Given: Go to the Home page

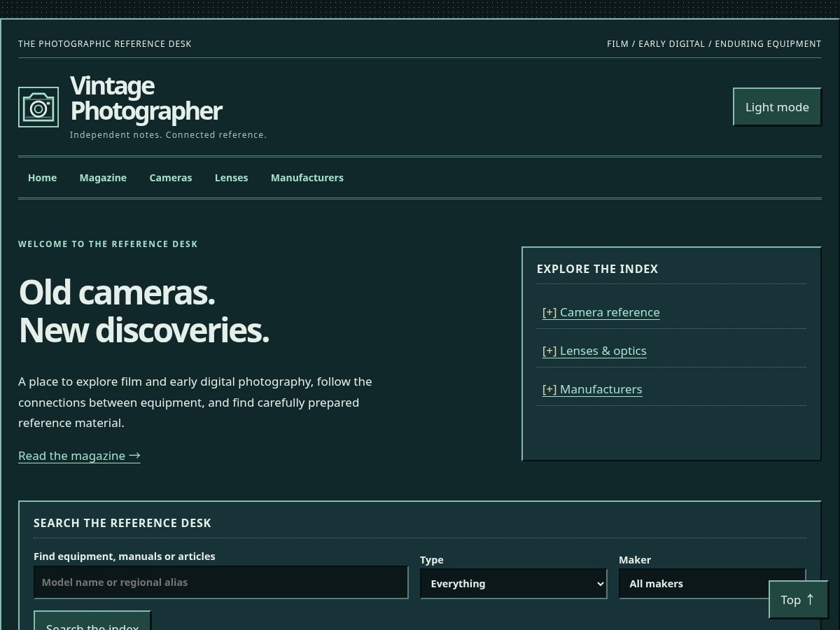Looking at the screenshot, I should click(42, 178).
